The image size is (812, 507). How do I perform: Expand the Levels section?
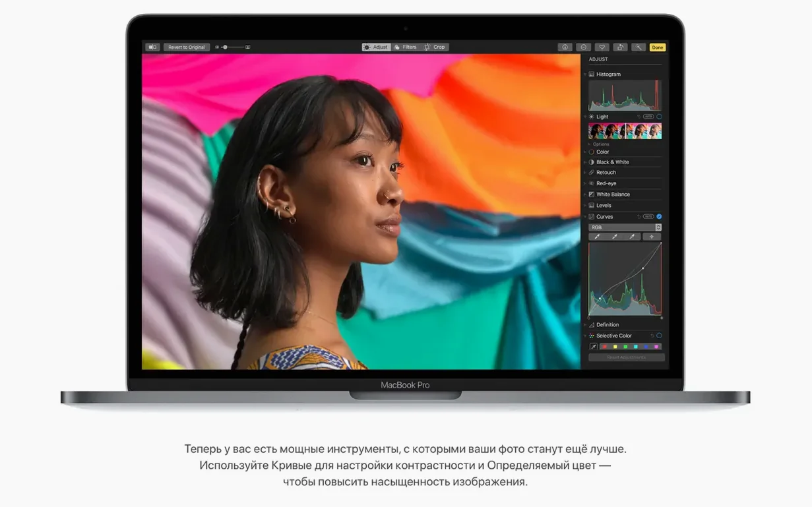(585, 205)
